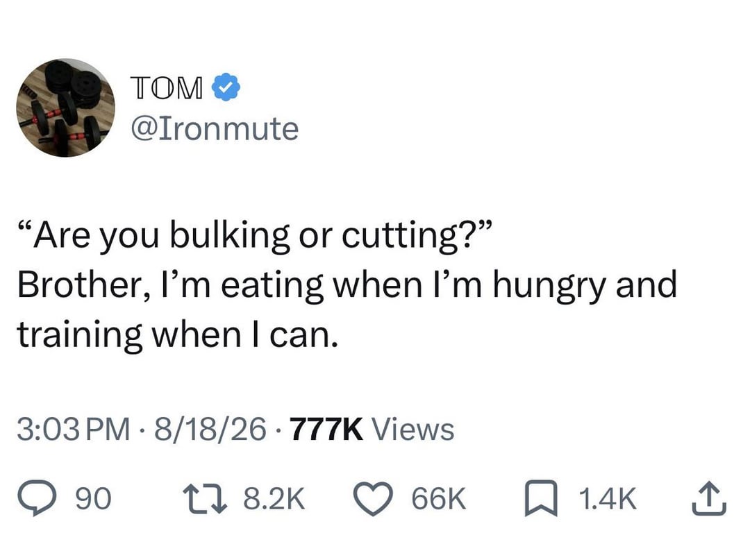Bookmark the tweet using the bookmark icon
This screenshot has height=560, width=750.
pyautogui.click(x=541, y=498)
